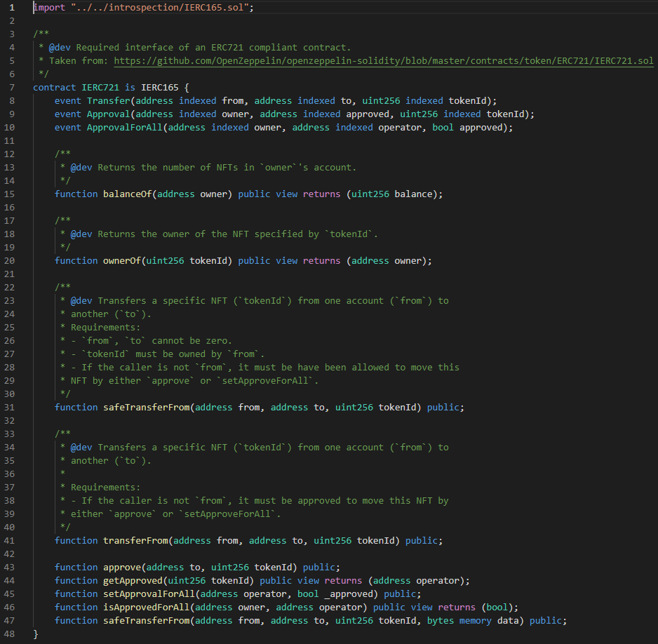Click the 'balance' return variable on line 15
This screenshot has width=658, height=644.
click(x=413, y=194)
